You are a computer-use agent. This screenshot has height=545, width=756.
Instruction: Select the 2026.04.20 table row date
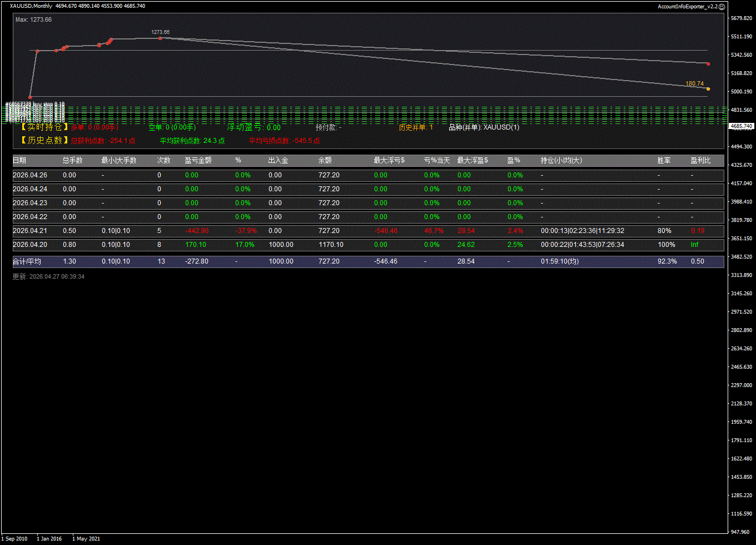[30, 245]
